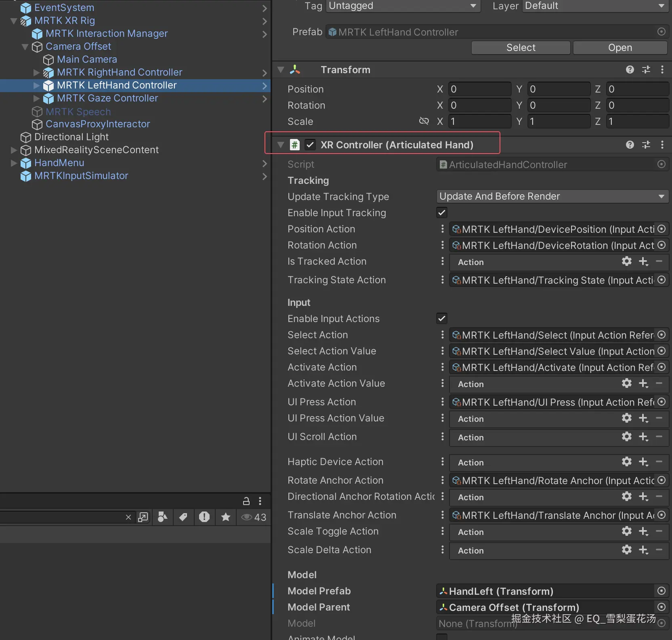Edit Rotation Y value field

click(x=559, y=105)
